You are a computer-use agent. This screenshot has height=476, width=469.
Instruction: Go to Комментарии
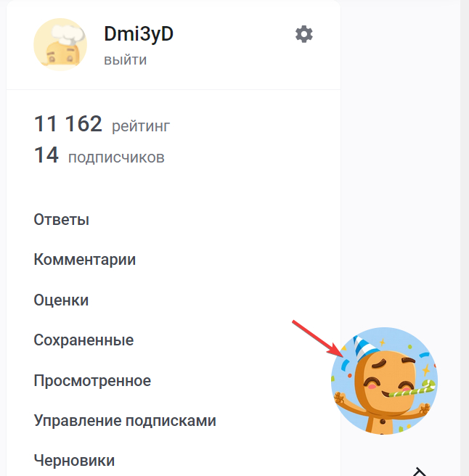(x=85, y=260)
